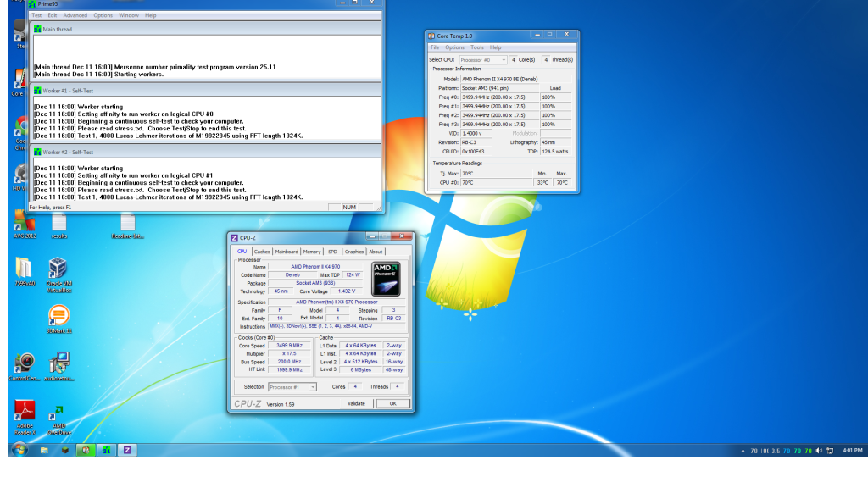This screenshot has width=868, height=488.
Task: Switch to the Memory tab in CPU-Z
Action: point(312,252)
